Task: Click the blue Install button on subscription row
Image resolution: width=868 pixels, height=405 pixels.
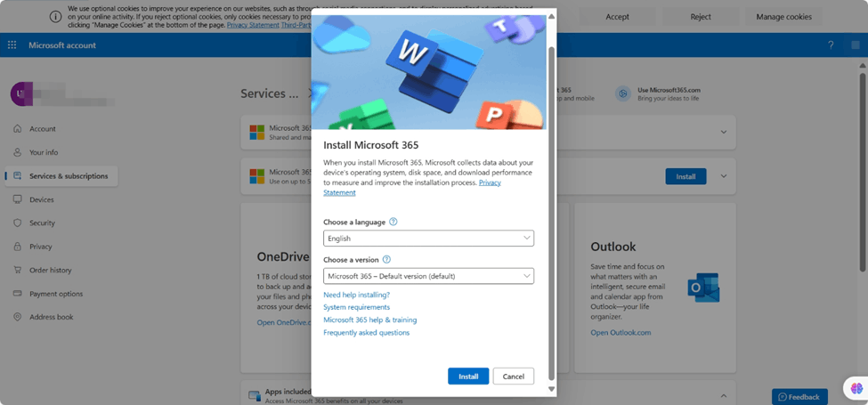Action: click(685, 176)
